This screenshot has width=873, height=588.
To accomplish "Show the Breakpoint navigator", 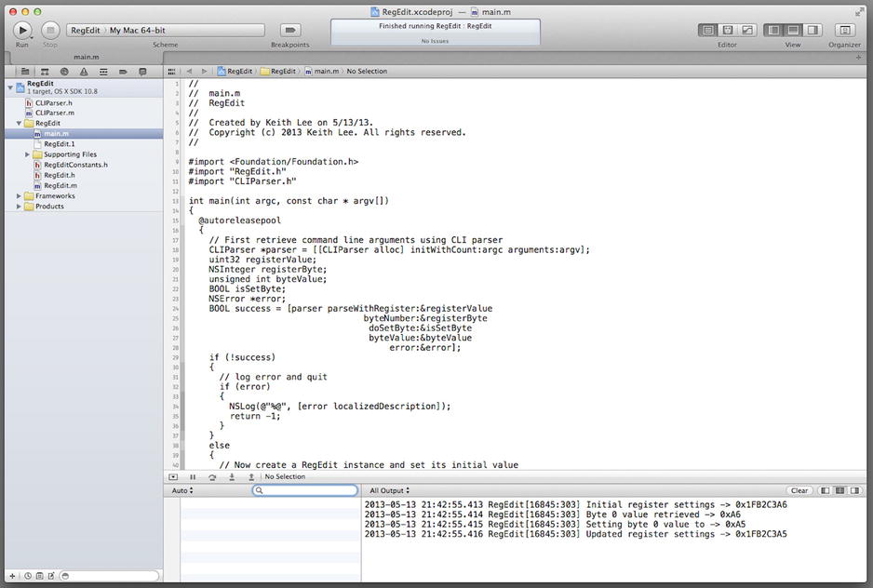I will coord(123,72).
